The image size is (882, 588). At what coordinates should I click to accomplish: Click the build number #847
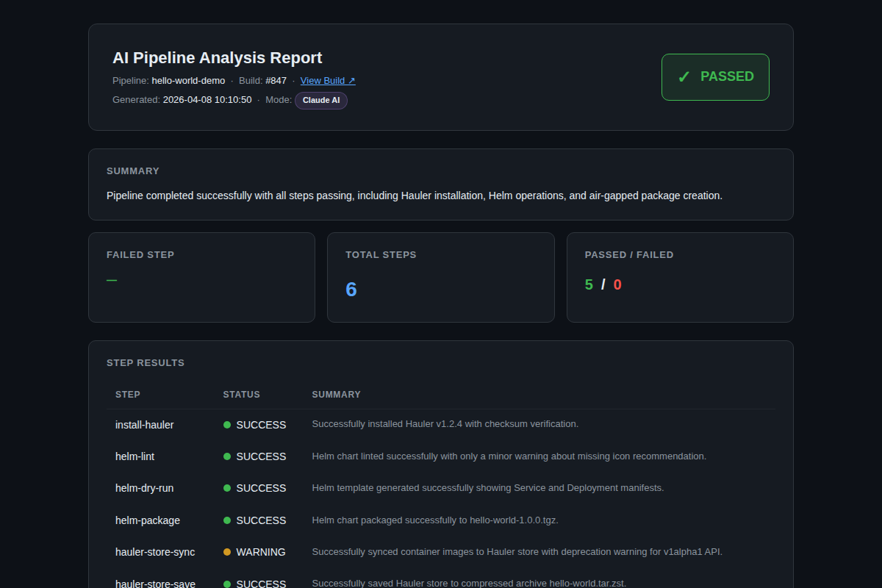pyautogui.click(x=276, y=81)
